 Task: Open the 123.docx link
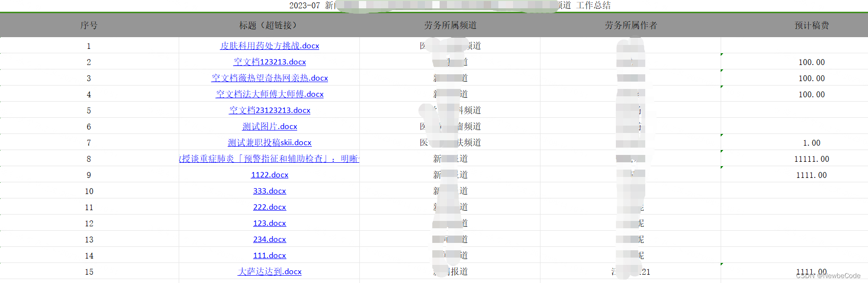269,223
